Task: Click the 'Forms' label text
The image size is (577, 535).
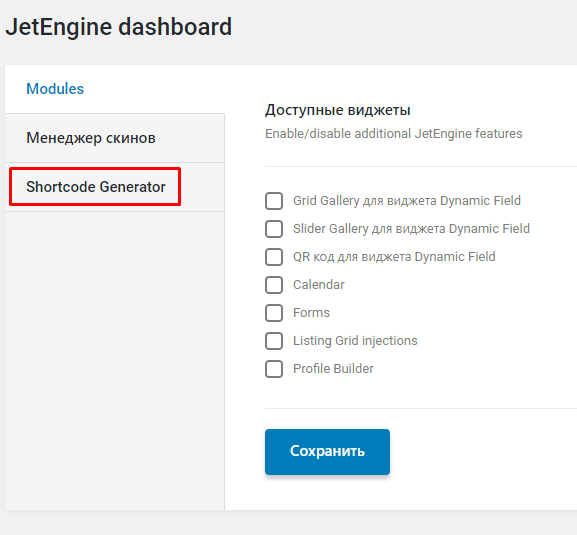Action: pos(311,313)
